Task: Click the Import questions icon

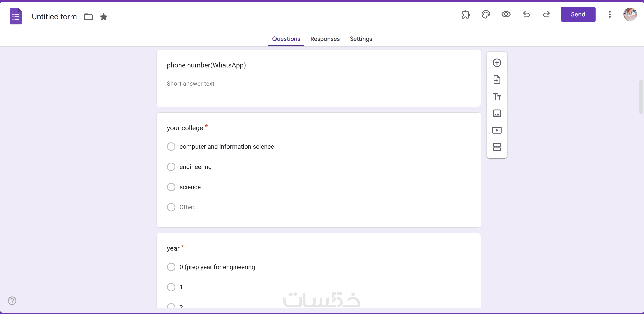Action: [x=497, y=80]
